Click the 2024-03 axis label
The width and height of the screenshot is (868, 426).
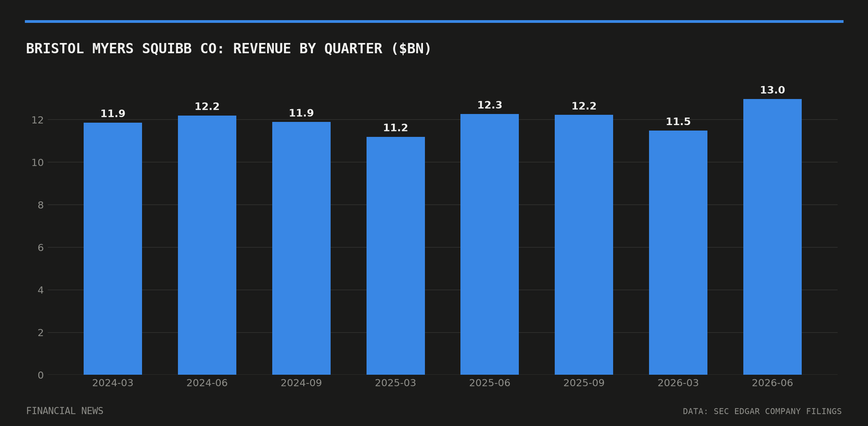[x=113, y=383]
